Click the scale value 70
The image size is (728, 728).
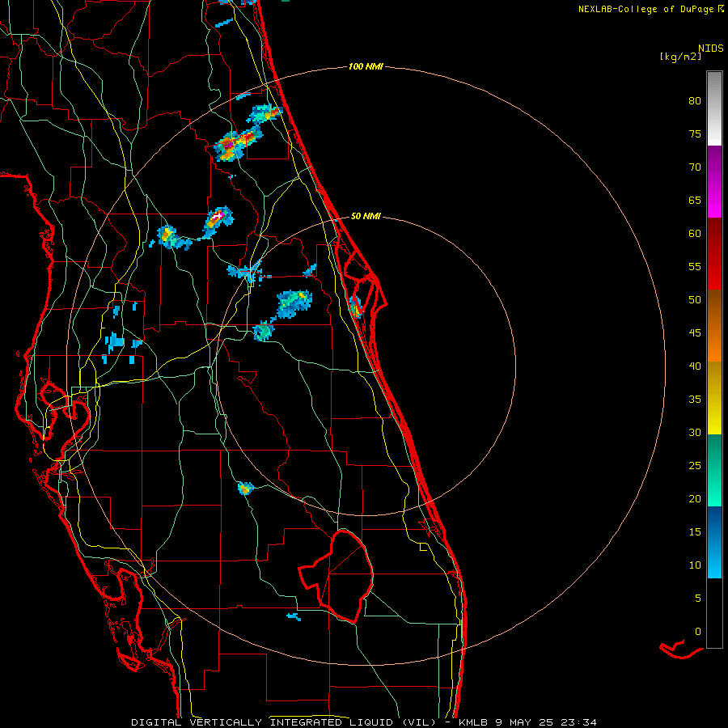coord(695,167)
